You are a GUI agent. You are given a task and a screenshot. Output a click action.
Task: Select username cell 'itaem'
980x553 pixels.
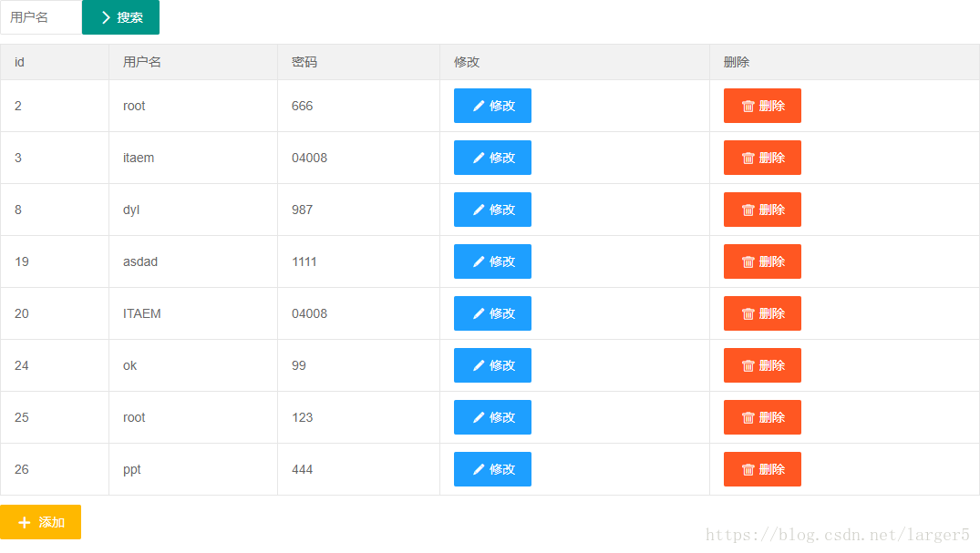pyautogui.click(x=193, y=158)
